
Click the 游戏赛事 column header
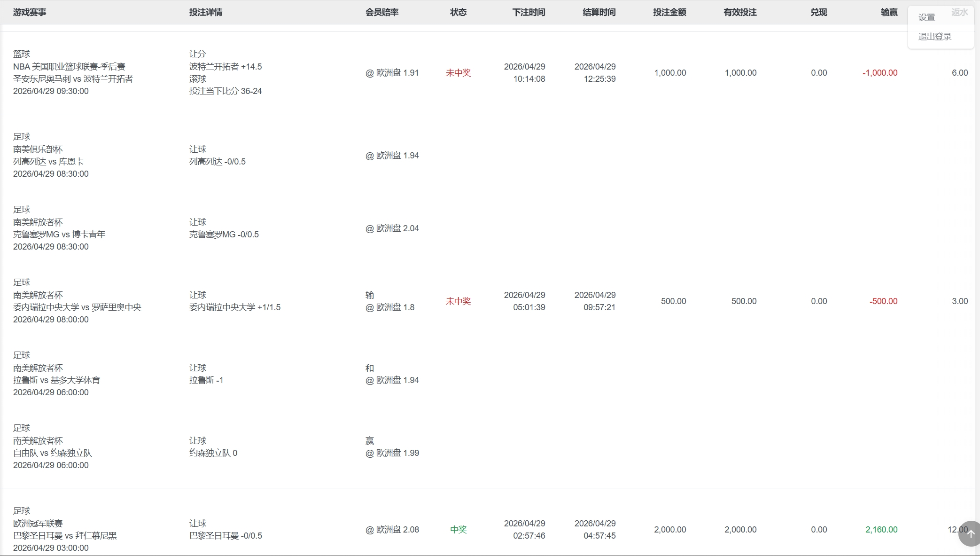(30, 12)
